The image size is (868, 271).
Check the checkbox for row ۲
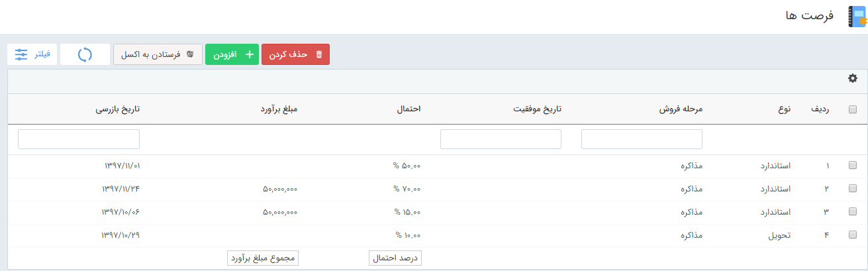(x=853, y=188)
